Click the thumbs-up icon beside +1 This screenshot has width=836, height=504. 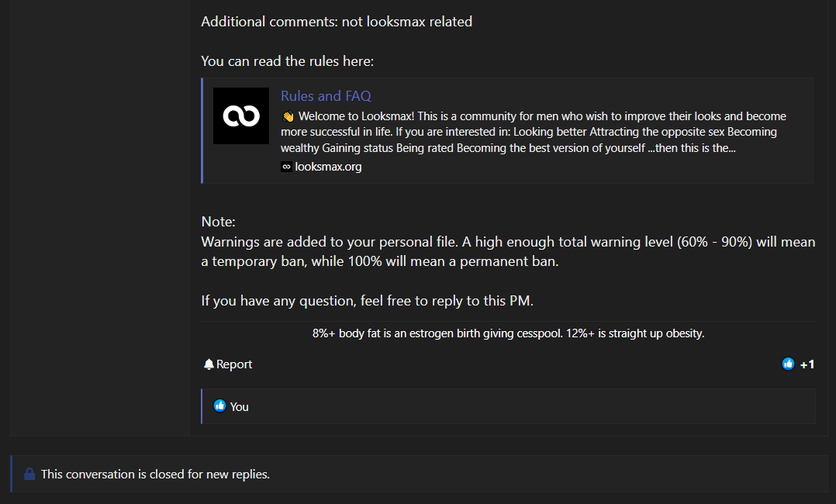(788, 364)
